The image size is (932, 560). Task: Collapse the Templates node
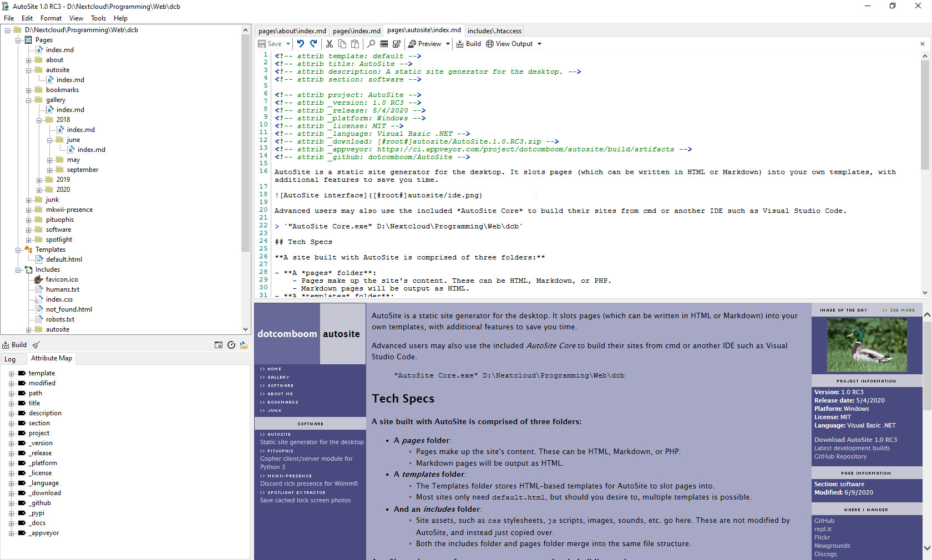point(18,250)
